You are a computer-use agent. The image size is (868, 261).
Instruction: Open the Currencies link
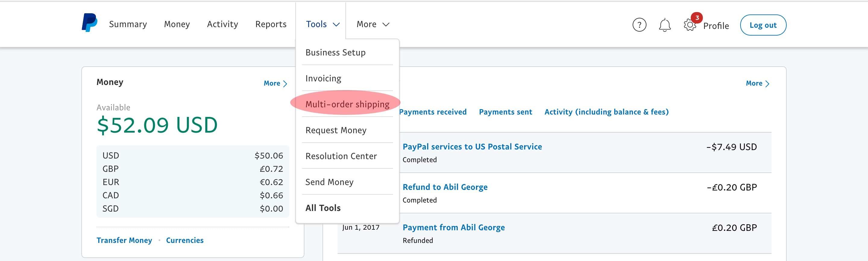point(185,240)
